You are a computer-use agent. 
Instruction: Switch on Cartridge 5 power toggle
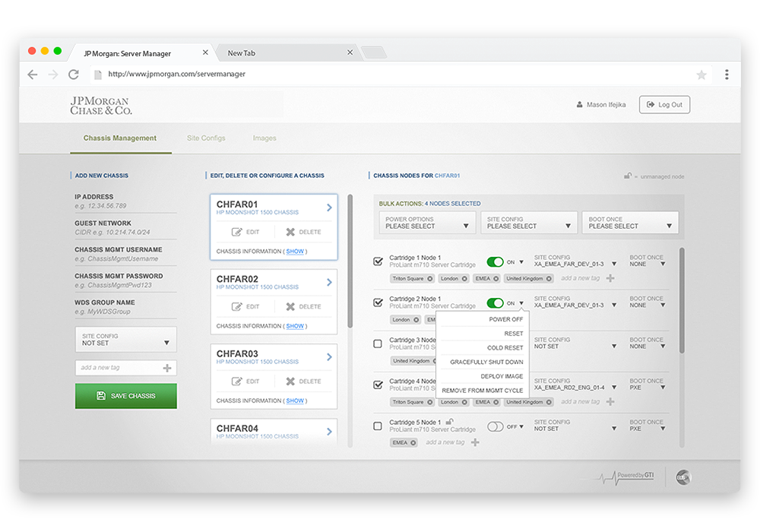click(x=495, y=427)
